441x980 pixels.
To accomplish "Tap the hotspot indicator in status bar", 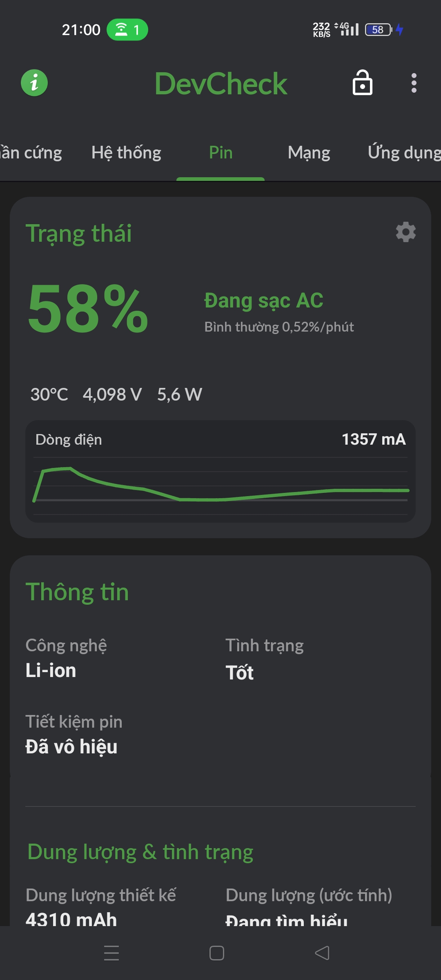I will 127,30.
